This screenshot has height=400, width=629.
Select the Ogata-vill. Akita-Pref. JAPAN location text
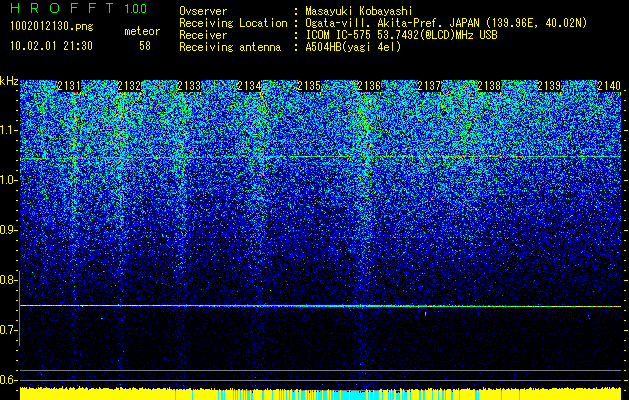click(446, 23)
